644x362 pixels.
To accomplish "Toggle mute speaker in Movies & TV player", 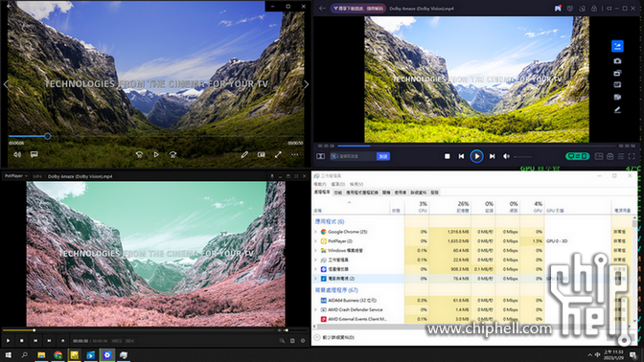I will (17, 155).
